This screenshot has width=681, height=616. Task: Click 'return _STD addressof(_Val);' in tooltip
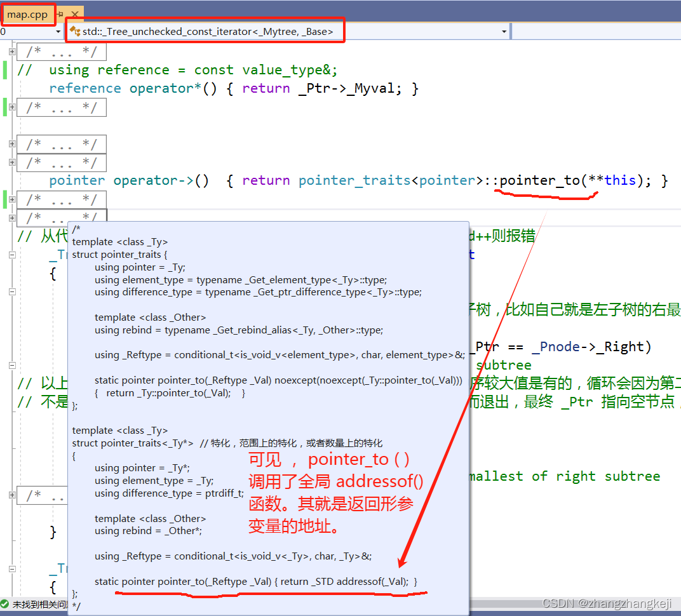[x=344, y=582]
